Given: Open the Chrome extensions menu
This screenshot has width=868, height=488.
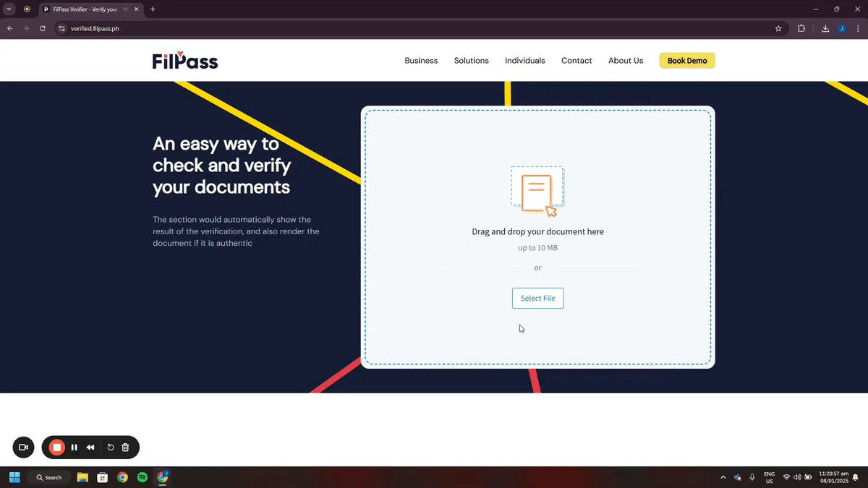Looking at the screenshot, I should pos(801,28).
